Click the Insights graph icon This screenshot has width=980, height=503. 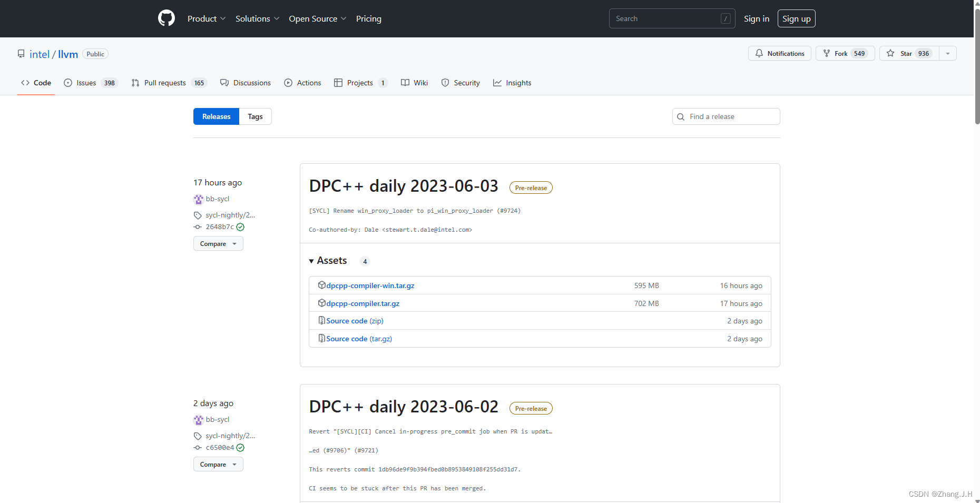point(496,83)
